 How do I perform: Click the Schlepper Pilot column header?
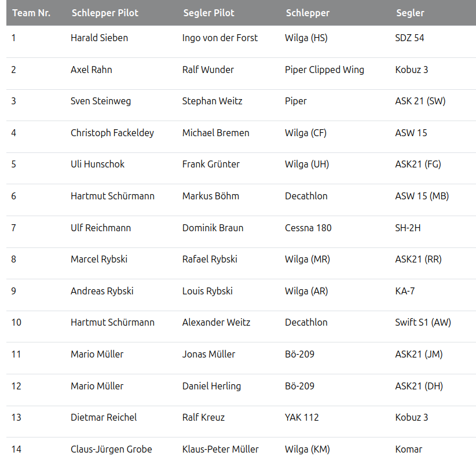coord(105,13)
